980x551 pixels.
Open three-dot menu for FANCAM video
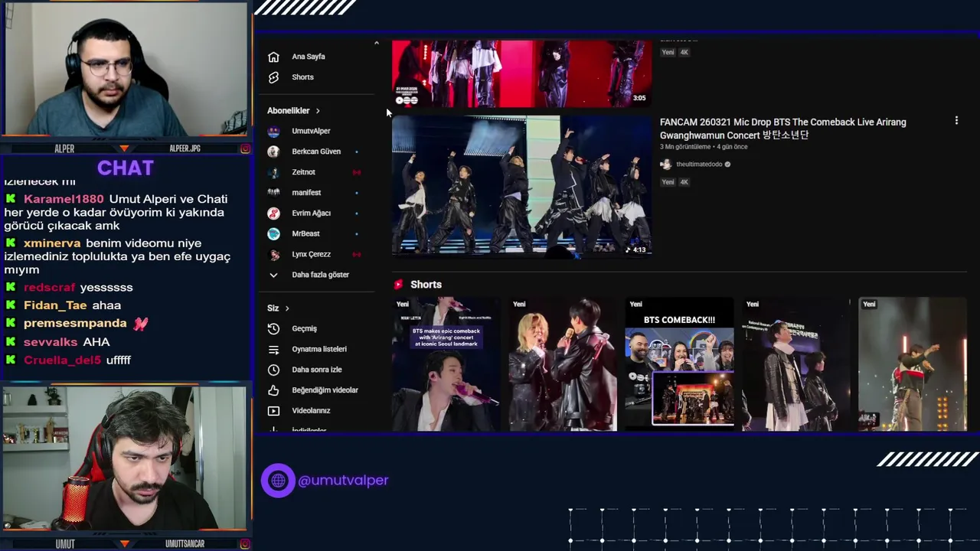(x=956, y=121)
